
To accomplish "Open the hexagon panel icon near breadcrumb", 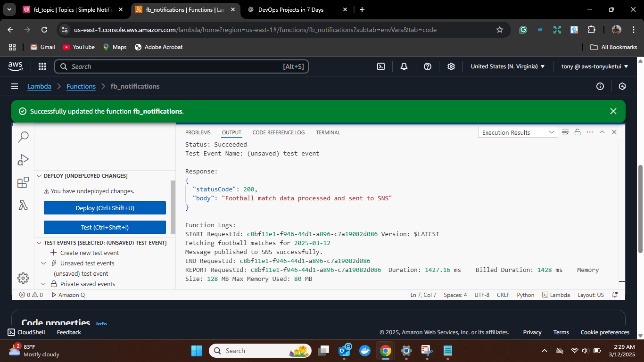I will (622, 86).
